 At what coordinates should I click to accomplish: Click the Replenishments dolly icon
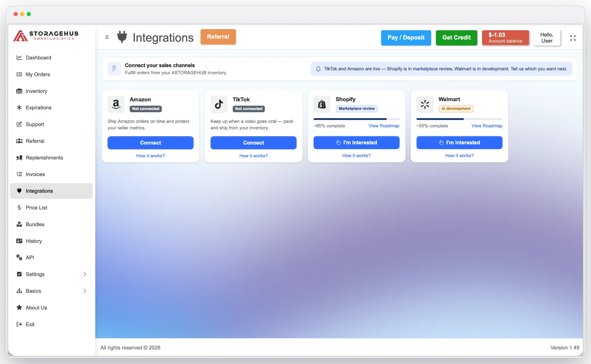[19, 158]
